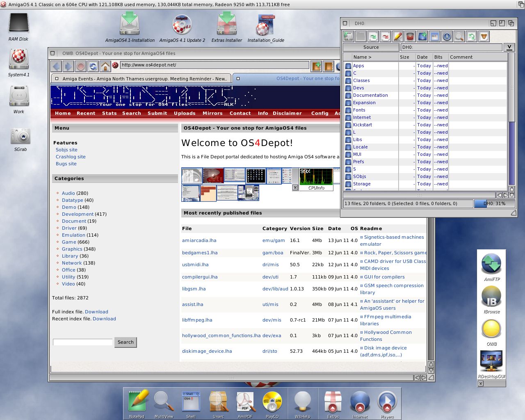This screenshot has width=525, height=420.
Task: Open Stats in OS4Depot navigation bar
Action: [110, 113]
